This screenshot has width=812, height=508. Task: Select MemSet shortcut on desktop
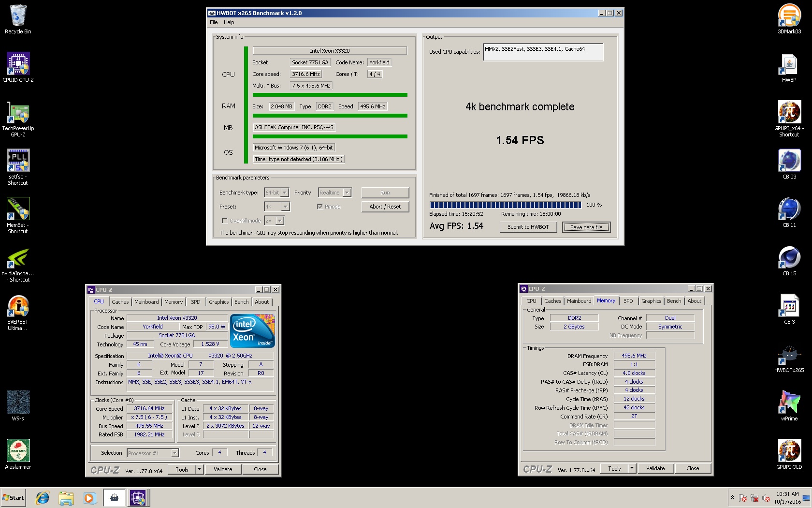coord(18,216)
